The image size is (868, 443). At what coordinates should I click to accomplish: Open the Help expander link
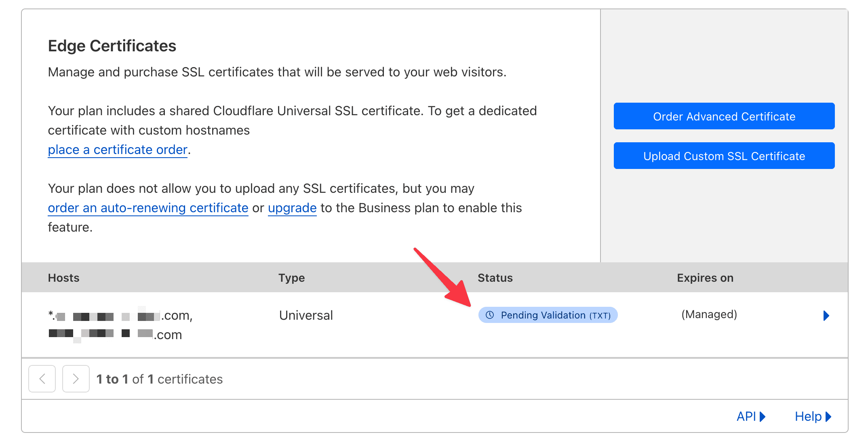point(813,416)
